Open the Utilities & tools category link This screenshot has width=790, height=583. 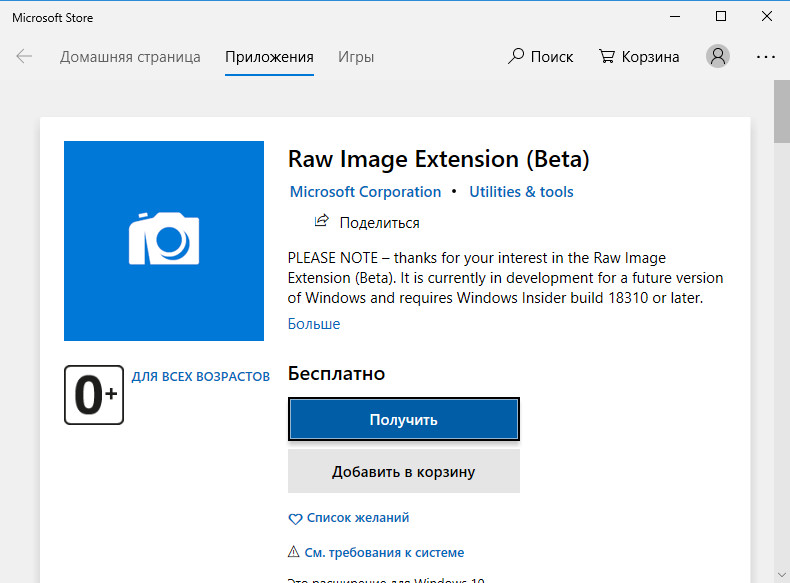tap(521, 192)
